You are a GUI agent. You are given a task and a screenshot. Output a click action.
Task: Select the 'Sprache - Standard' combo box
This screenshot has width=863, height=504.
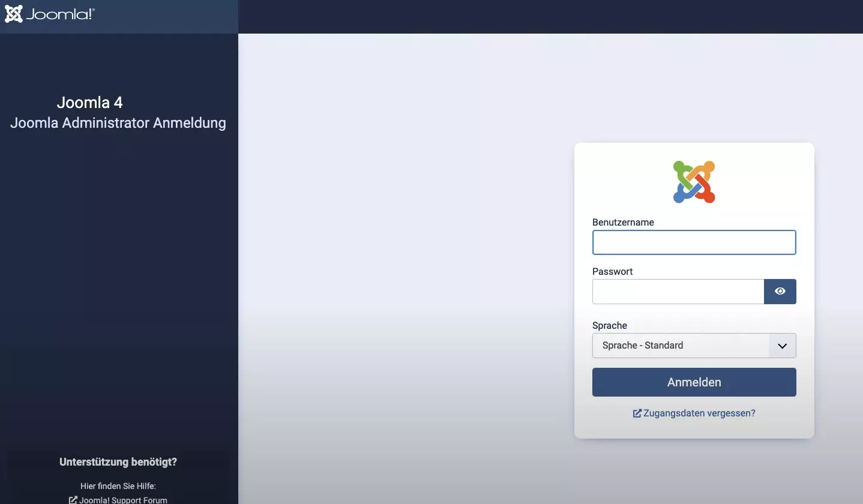694,346
